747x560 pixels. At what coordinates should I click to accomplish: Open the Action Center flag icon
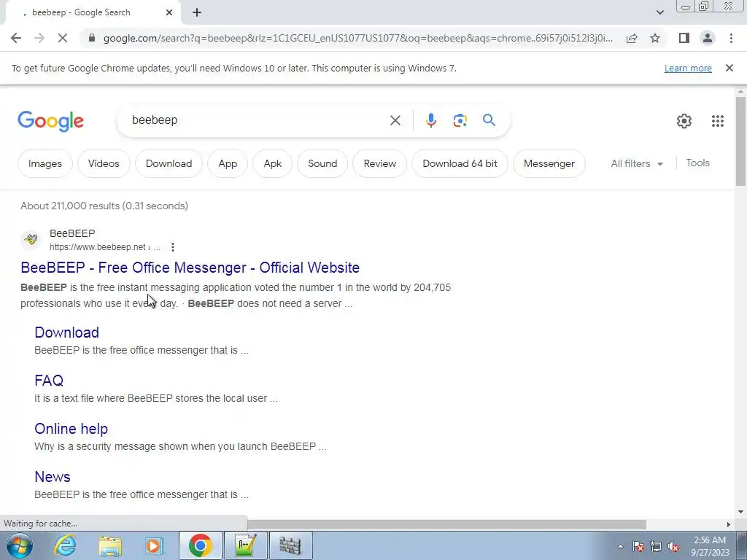638,546
